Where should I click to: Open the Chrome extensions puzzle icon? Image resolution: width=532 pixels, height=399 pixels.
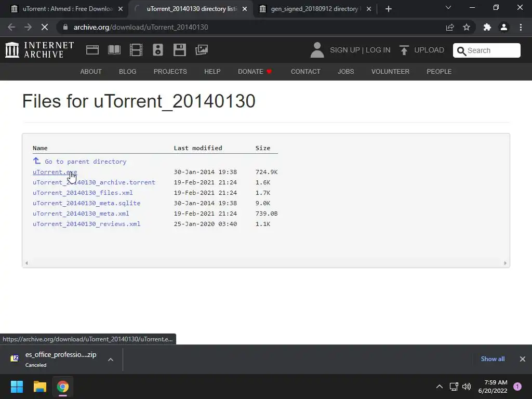point(487,27)
